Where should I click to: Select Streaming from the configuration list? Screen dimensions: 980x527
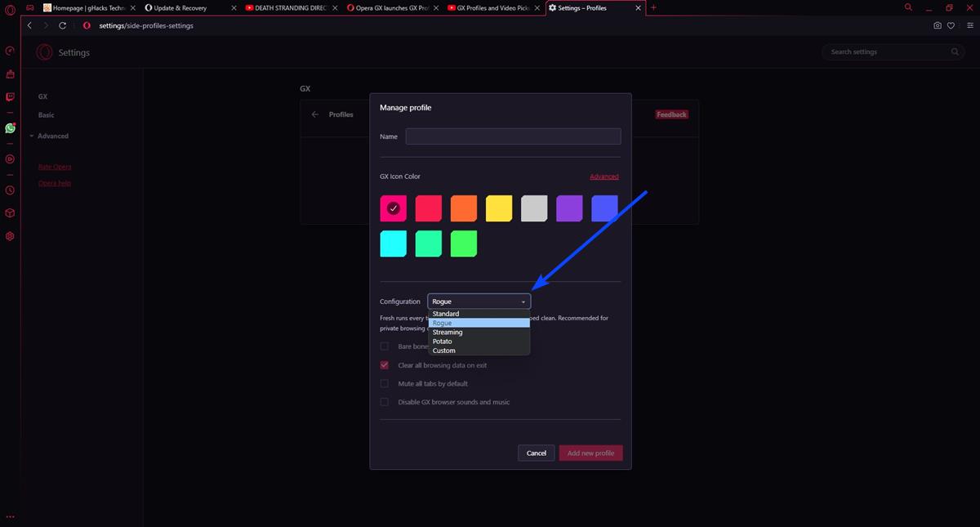[448, 332]
